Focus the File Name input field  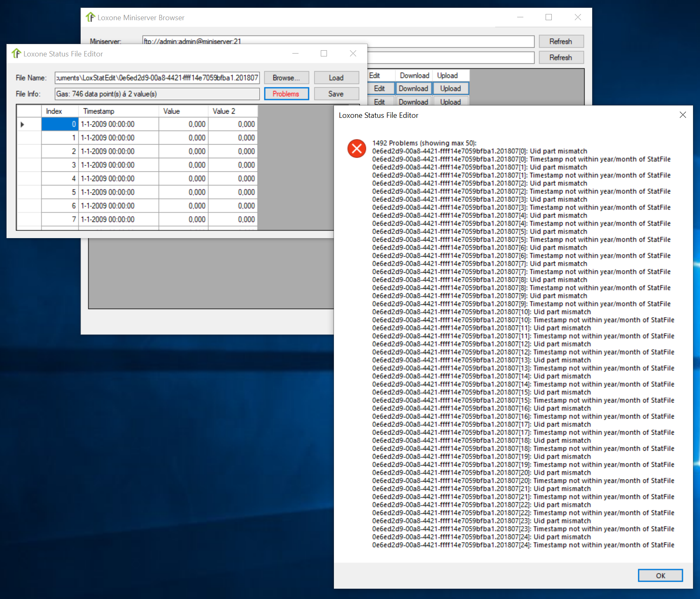157,78
